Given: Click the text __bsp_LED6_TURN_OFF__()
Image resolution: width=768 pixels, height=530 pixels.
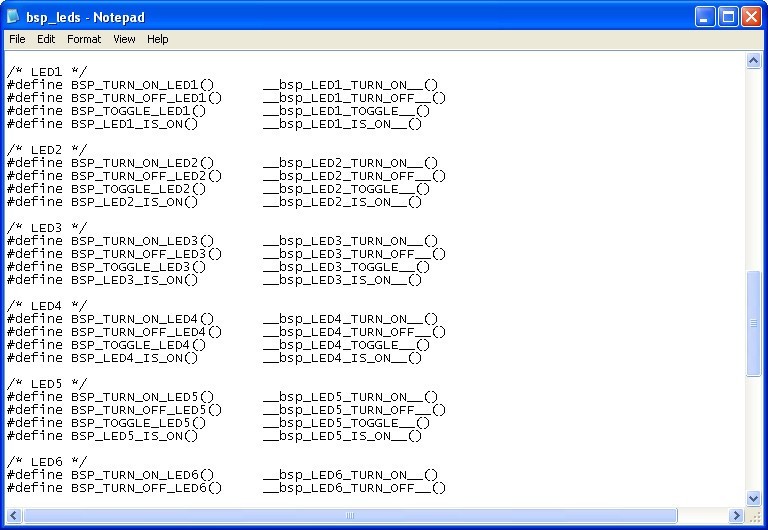Looking at the screenshot, I should point(354,487).
